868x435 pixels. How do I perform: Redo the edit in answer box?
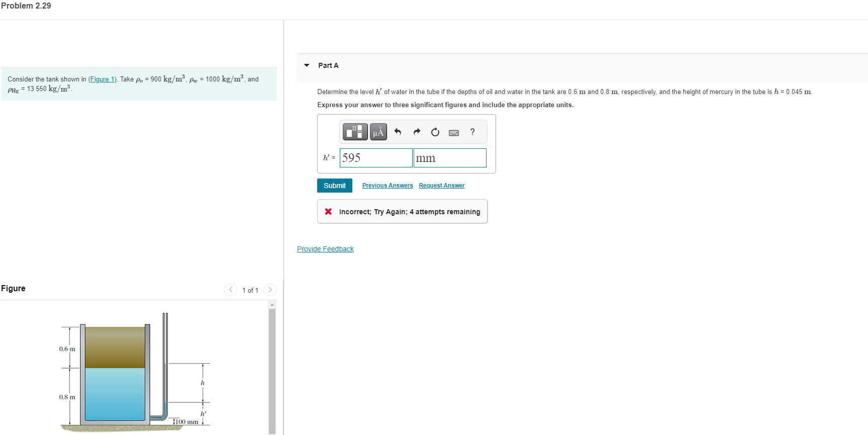coord(417,132)
